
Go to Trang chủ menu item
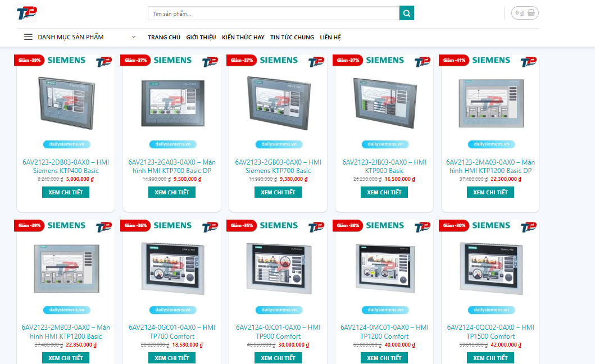164,37
